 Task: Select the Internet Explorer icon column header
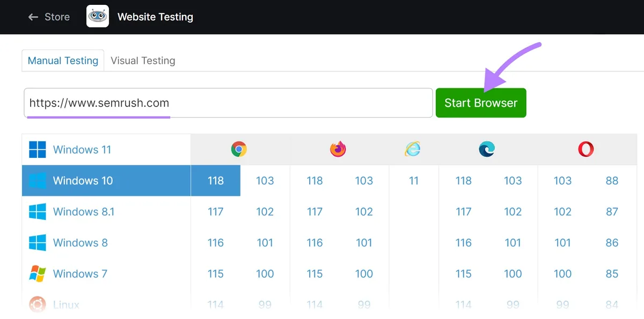pos(413,149)
